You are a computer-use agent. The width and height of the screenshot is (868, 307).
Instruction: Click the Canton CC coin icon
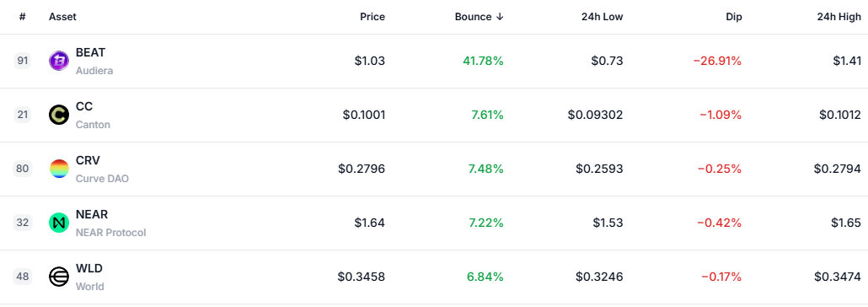59,115
